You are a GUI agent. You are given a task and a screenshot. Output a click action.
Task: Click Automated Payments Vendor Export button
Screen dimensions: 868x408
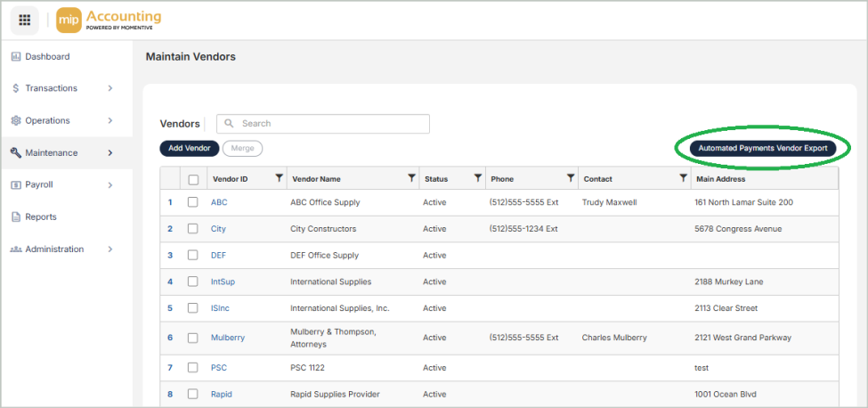point(762,149)
